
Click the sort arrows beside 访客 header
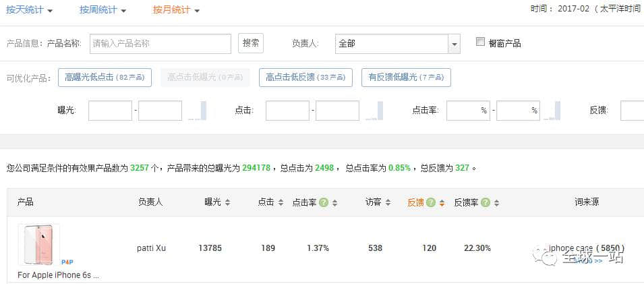coord(389,202)
